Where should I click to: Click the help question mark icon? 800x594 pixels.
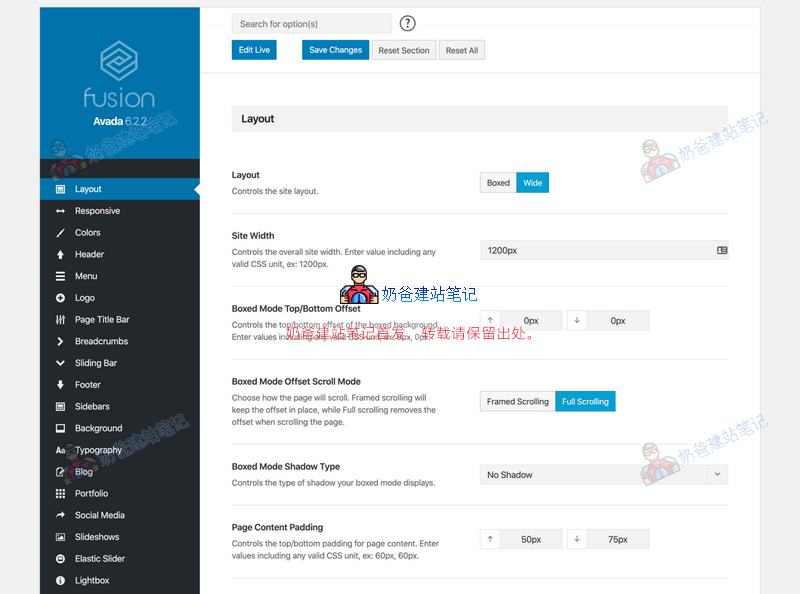tap(407, 24)
